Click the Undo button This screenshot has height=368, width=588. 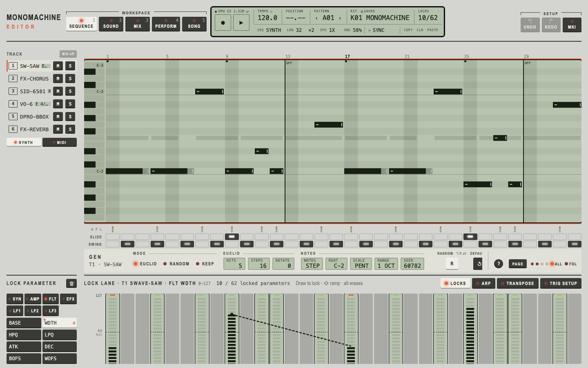click(x=530, y=25)
